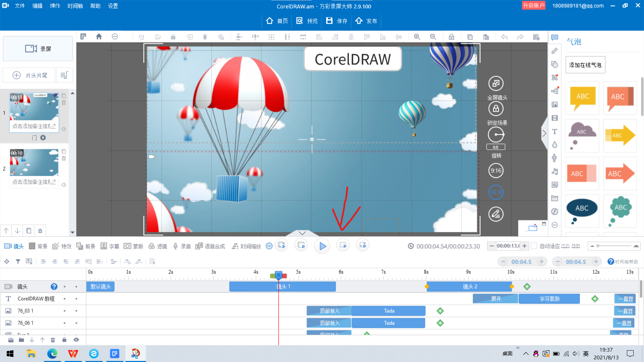This screenshot has width=644, height=362.
Task: Expand the right panel side arrow
Action: tap(544, 133)
